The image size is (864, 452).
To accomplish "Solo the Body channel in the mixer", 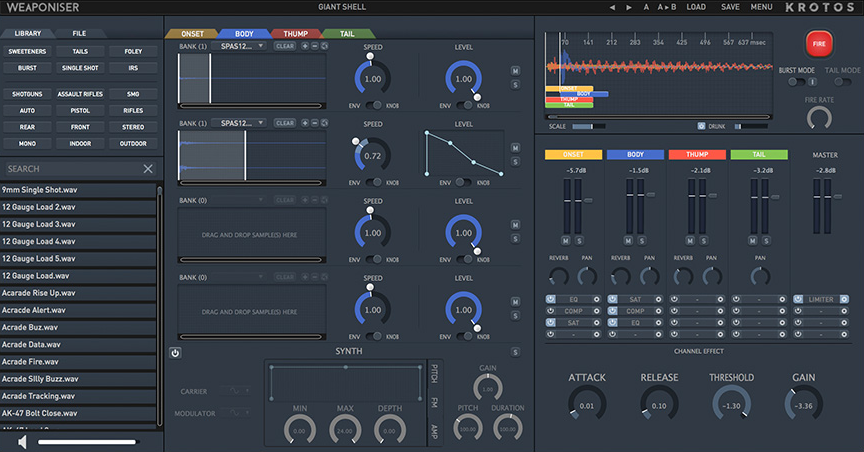I will click(642, 241).
